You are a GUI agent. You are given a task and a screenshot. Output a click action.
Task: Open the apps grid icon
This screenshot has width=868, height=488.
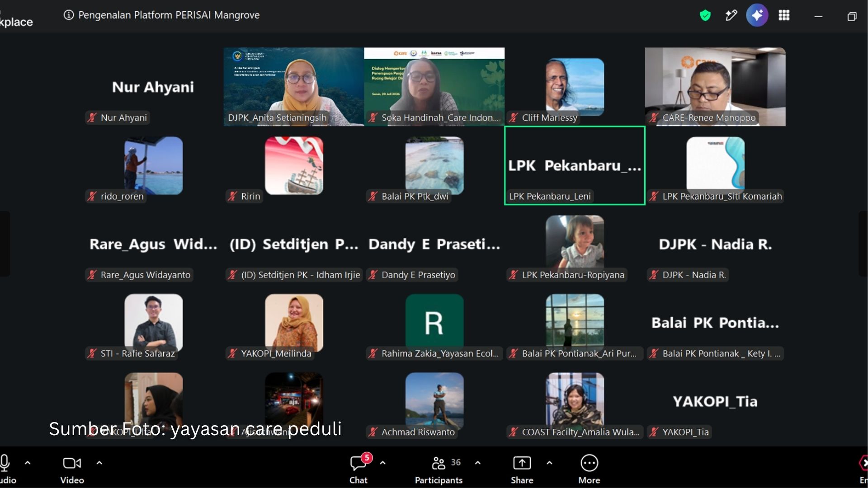784,15
